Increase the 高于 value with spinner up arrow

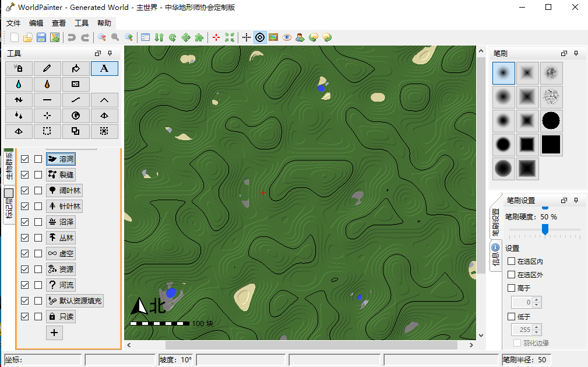537,300
